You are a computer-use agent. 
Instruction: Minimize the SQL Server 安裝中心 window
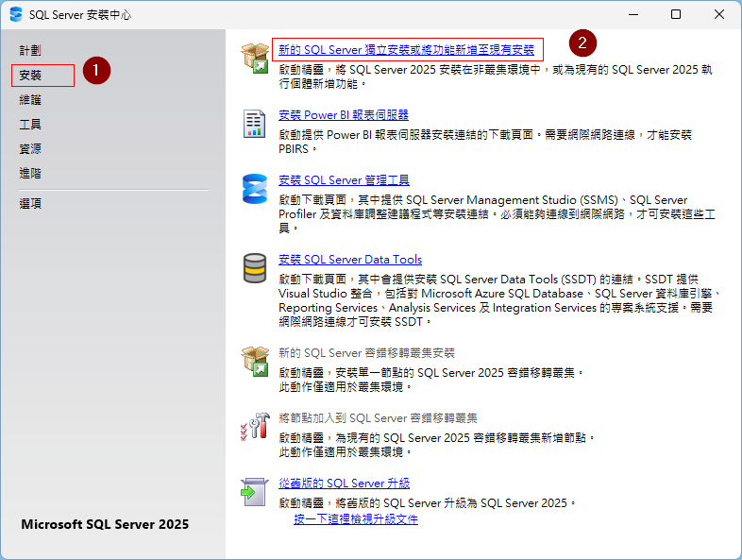pyautogui.click(x=633, y=14)
